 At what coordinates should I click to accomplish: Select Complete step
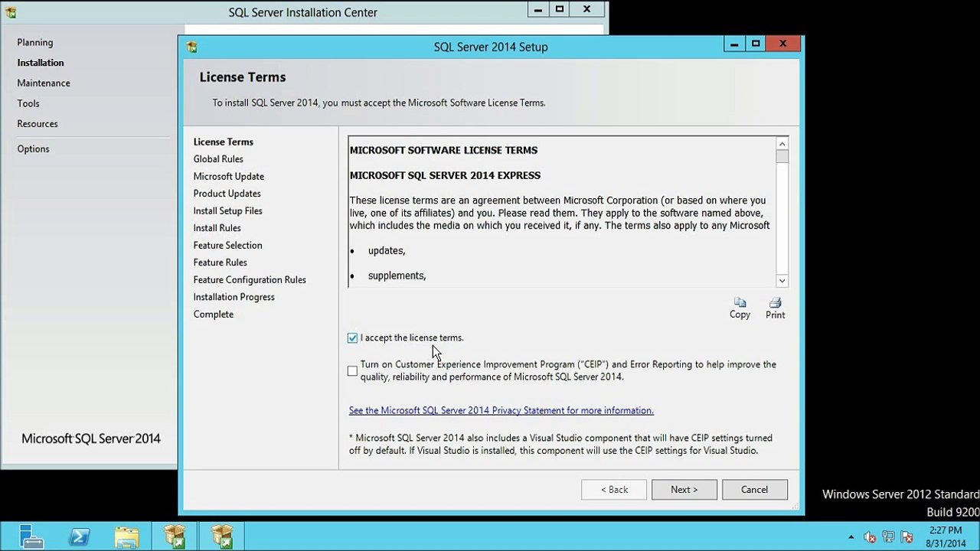click(214, 315)
